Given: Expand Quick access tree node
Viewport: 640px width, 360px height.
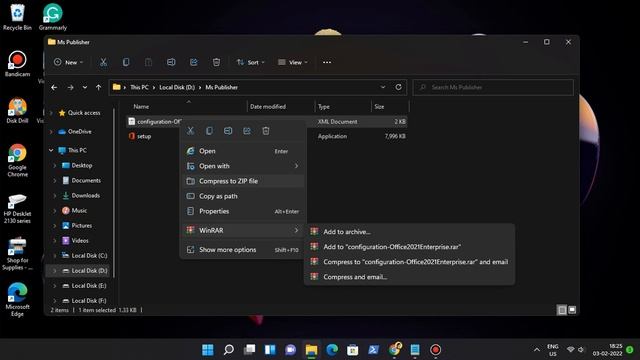Looking at the screenshot, I should tap(51, 113).
